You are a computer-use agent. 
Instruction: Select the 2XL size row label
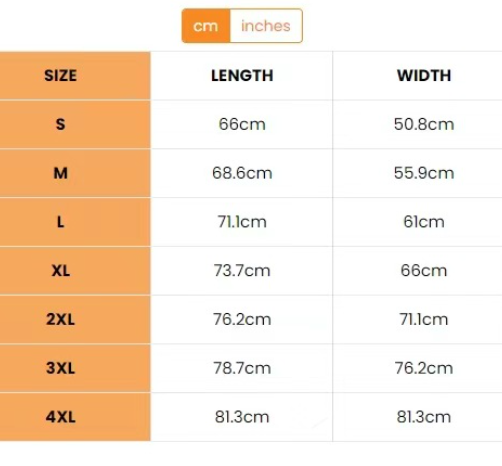tap(61, 319)
